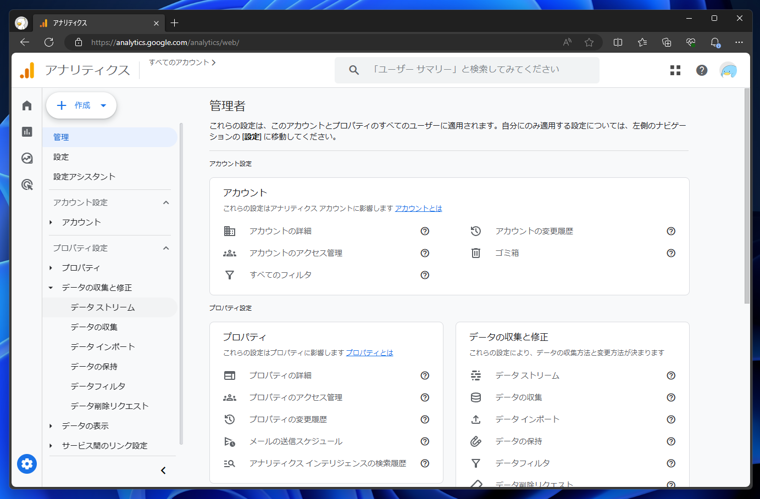Click the プロパティの詳細 card icon
The image size is (760, 499).
point(229,375)
